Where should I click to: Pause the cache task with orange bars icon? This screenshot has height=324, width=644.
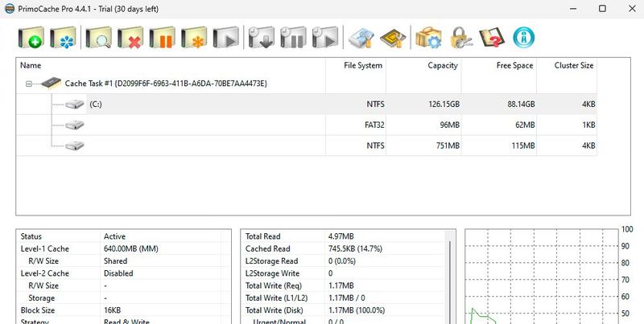click(162, 38)
